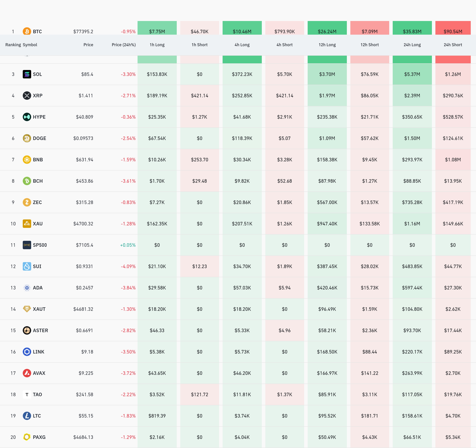Click the HYPE token icon
This screenshot has width=476, height=448.
click(27, 117)
